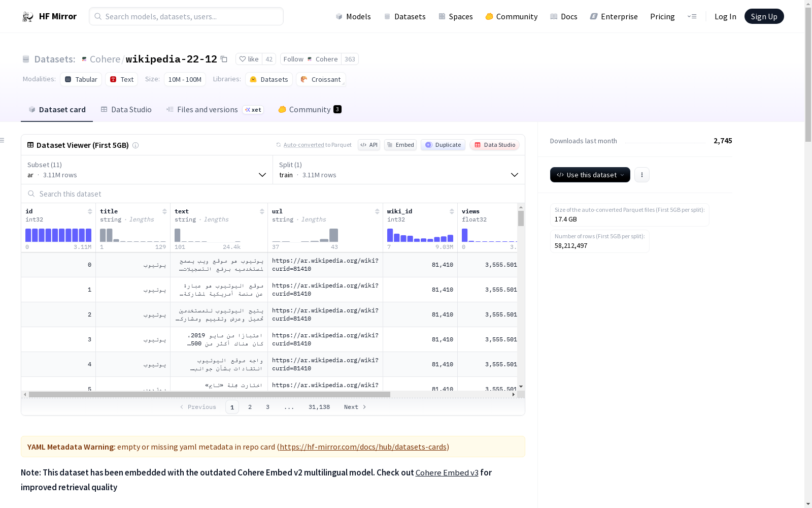Viewport: 812px width, 508px height.
Task: Click the more options three-dot button
Action: (x=642, y=175)
